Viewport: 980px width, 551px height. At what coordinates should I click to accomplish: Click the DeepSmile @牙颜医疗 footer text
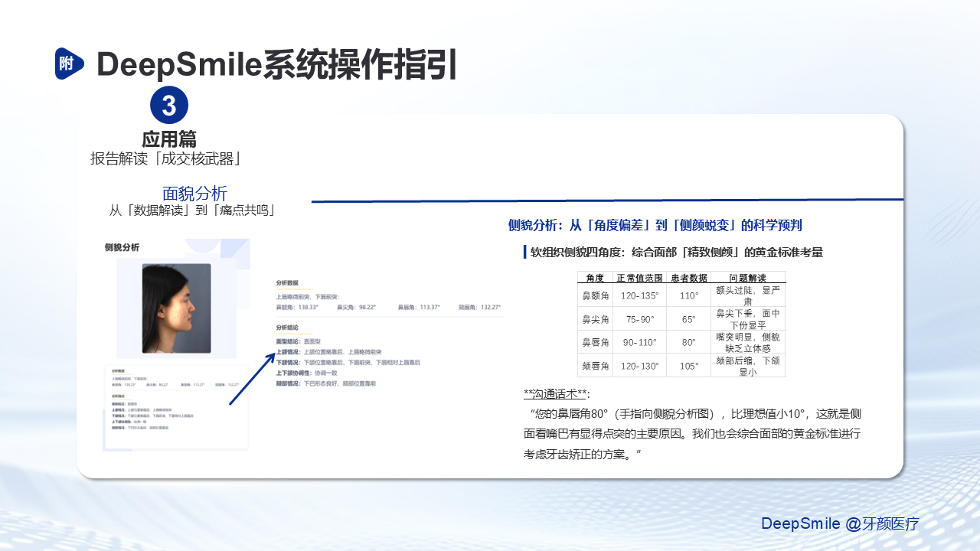coord(839,523)
